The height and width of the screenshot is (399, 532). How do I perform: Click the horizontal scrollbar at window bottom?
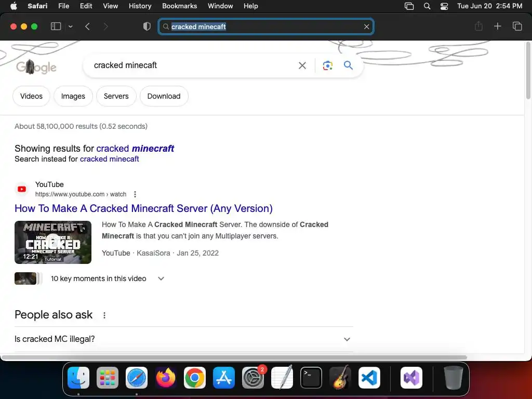234,357
